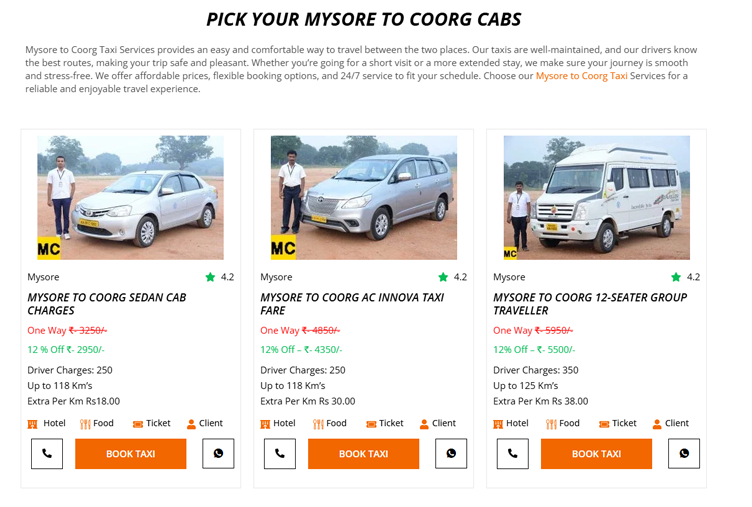The image size is (752, 507).
Task: Call about the 12-Seater Group Traveller
Action: pyautogui.click(x=513, y=454)
